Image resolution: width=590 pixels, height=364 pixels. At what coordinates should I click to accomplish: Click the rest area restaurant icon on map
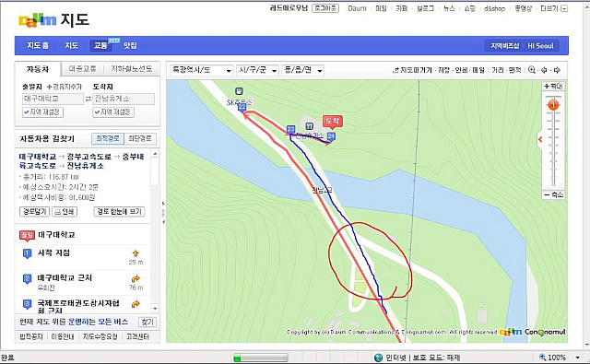click(310, 125)
